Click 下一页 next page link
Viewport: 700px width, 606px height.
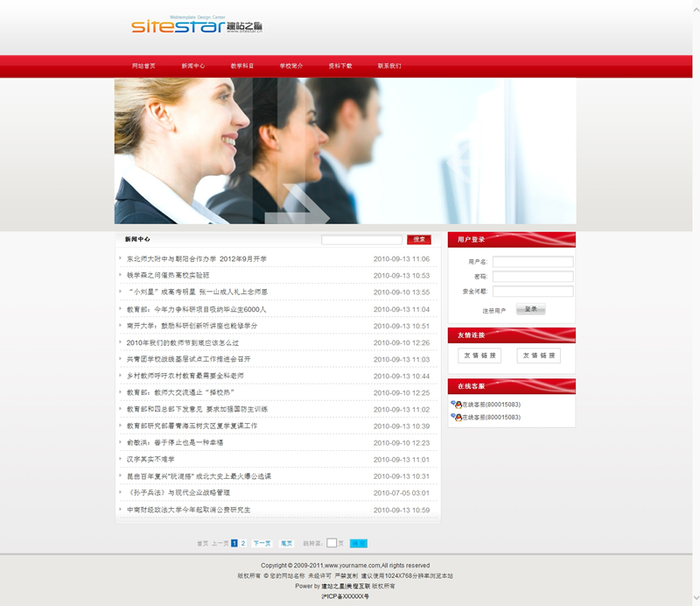[262, 543]
